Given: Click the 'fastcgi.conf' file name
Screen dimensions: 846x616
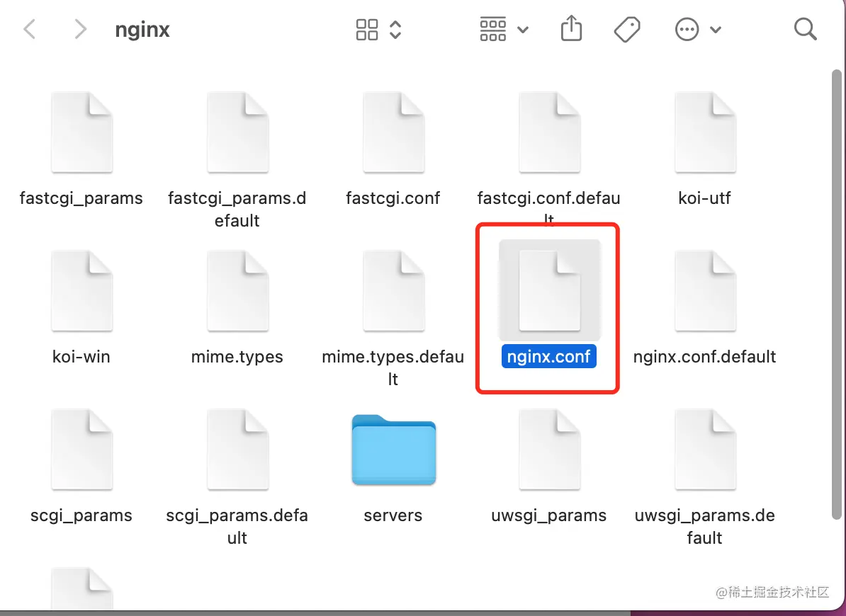Looking at the screenshot, I should point(393,198).
